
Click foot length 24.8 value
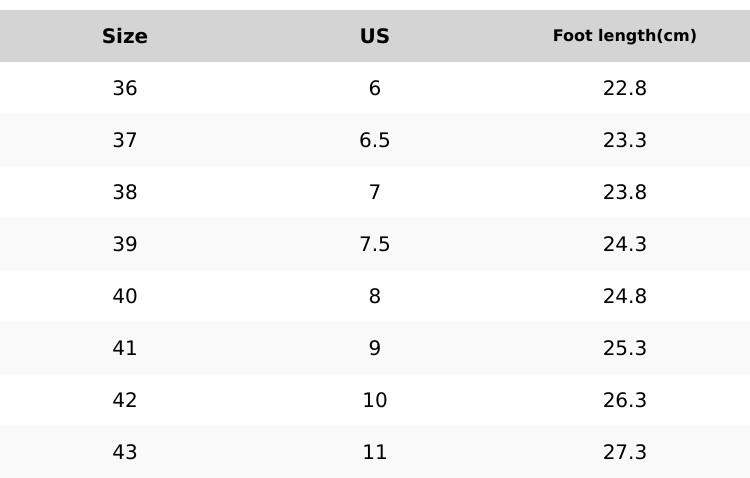[x=625, y=297]
